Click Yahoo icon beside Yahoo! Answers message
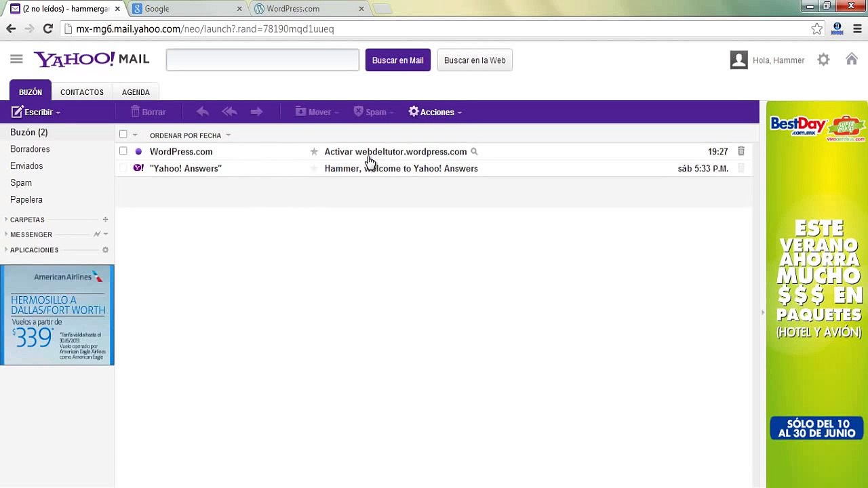Screen dimensions: 868x488 (x=138, y=168)
